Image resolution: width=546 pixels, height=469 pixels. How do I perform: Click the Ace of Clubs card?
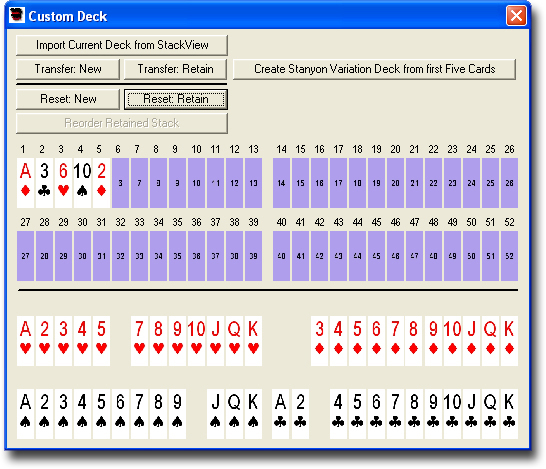tap(281, 414)
